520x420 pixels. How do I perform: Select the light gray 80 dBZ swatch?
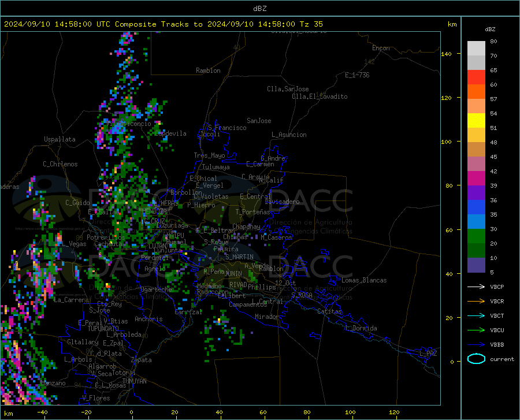tap(476, 48)
